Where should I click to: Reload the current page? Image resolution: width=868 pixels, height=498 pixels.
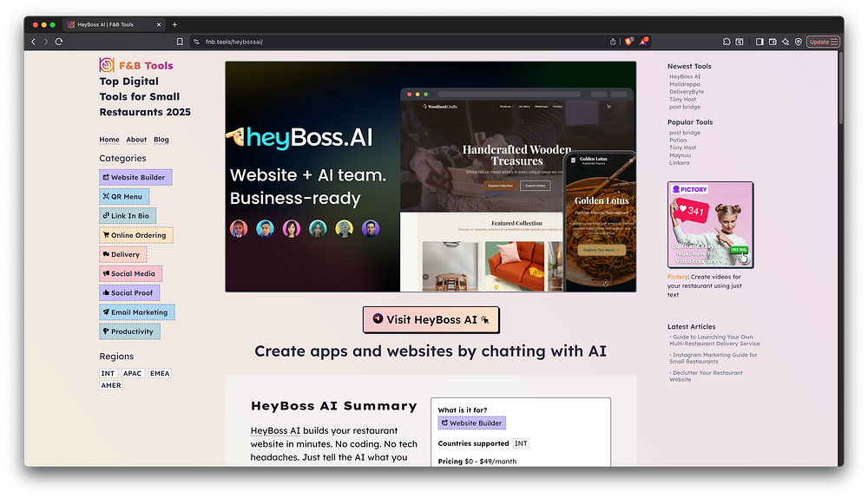59,42
